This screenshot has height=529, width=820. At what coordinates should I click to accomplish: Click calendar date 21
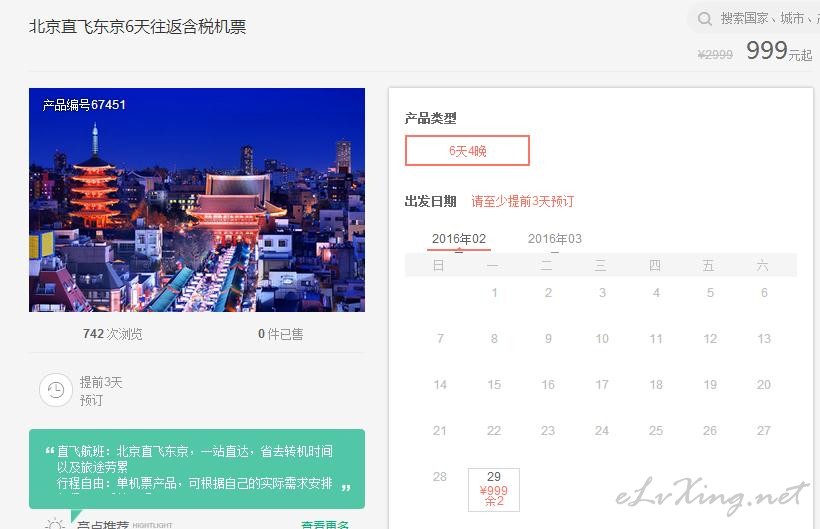click(x=440, y=431)
